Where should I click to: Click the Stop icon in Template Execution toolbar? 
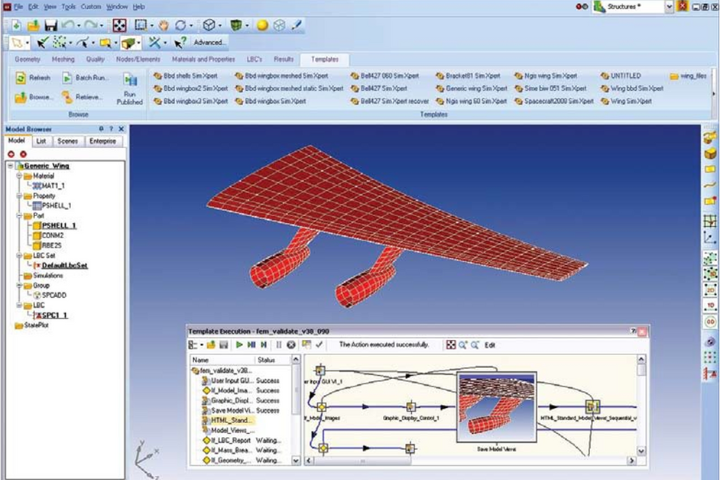click(x=291, y=345)
